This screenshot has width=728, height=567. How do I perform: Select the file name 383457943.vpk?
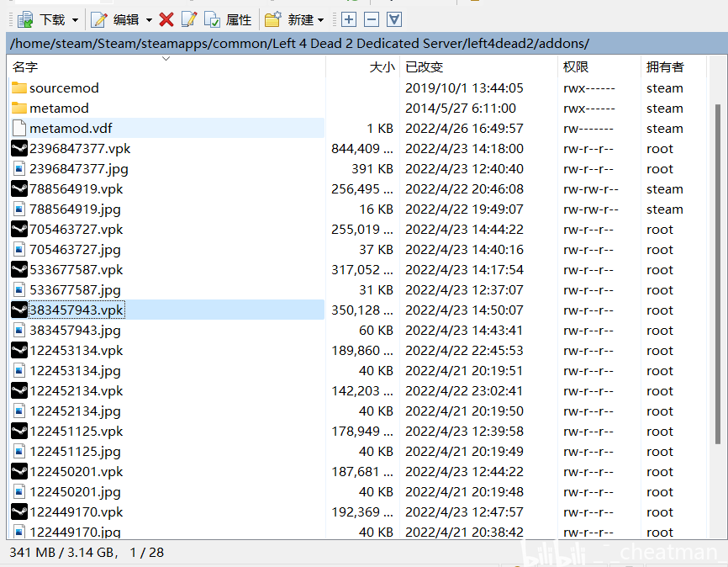click(76, 310)
